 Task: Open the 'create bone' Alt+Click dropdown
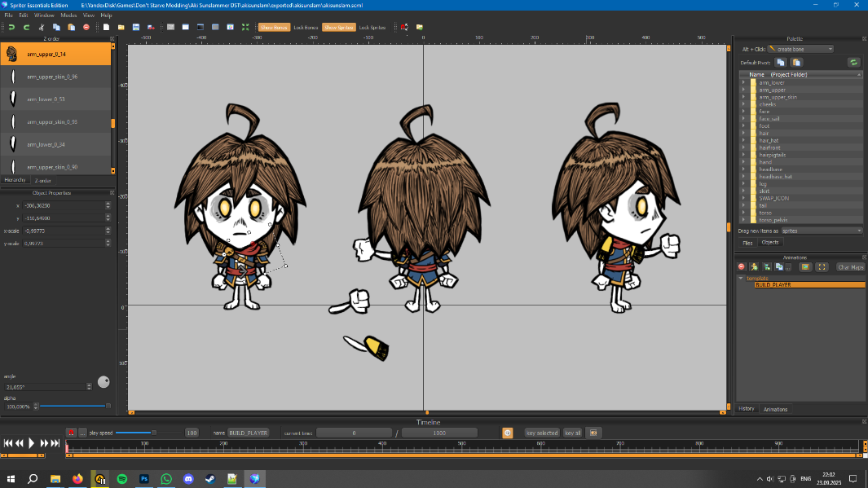click(800, 49)
